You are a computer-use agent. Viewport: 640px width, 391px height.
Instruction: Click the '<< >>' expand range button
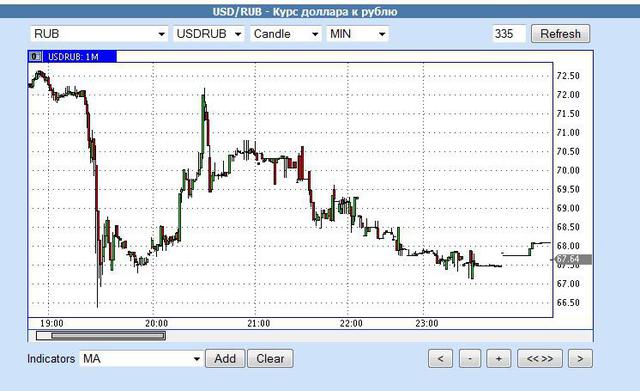click(540, 359)
